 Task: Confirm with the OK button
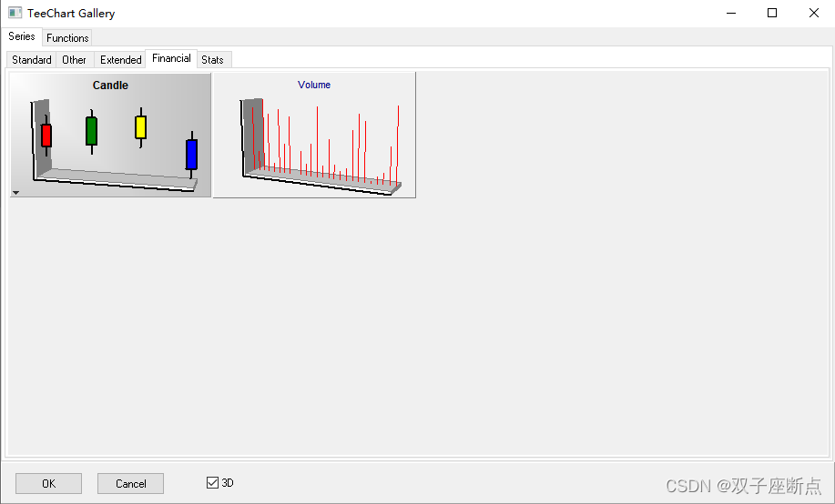[x=48, y=483]
